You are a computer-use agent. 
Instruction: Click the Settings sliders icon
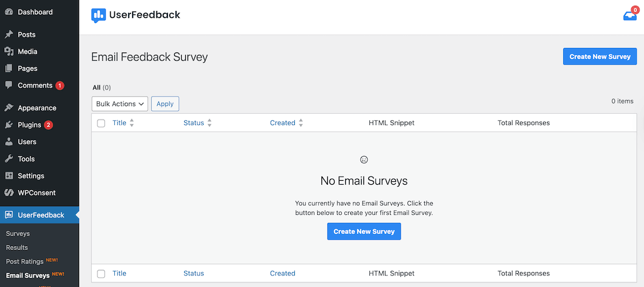pyautogui.click(x=9, y=176)
